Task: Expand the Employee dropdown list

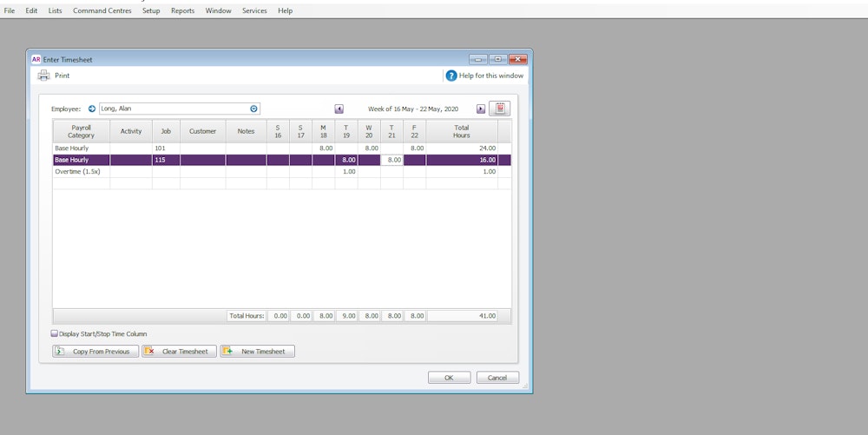Action: pyautogui.click(x=253, y=109)
